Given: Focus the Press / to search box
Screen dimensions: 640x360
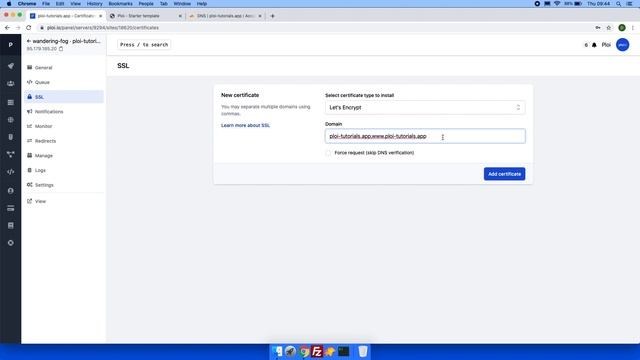Looking at the screenshot, I should [144, 44].
